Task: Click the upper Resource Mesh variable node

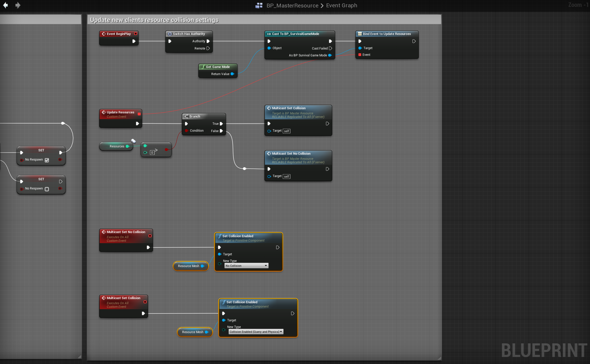Action: [188, 266]
